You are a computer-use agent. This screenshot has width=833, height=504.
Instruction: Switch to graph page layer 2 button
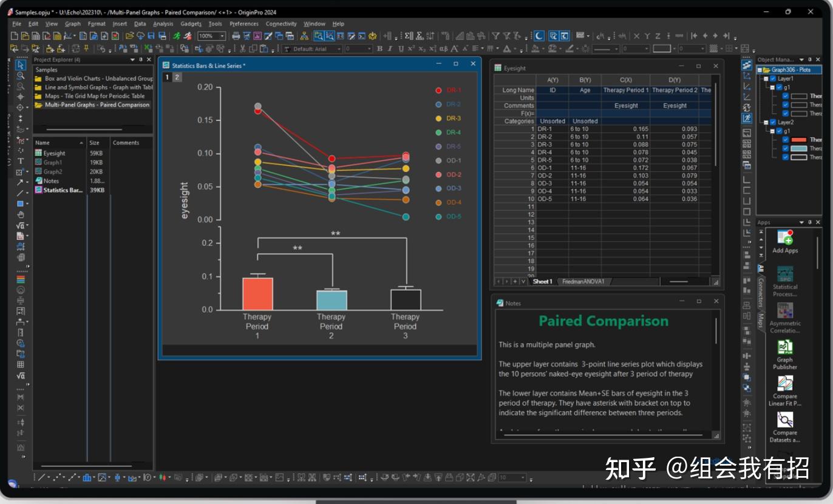[x=177, y=77]
